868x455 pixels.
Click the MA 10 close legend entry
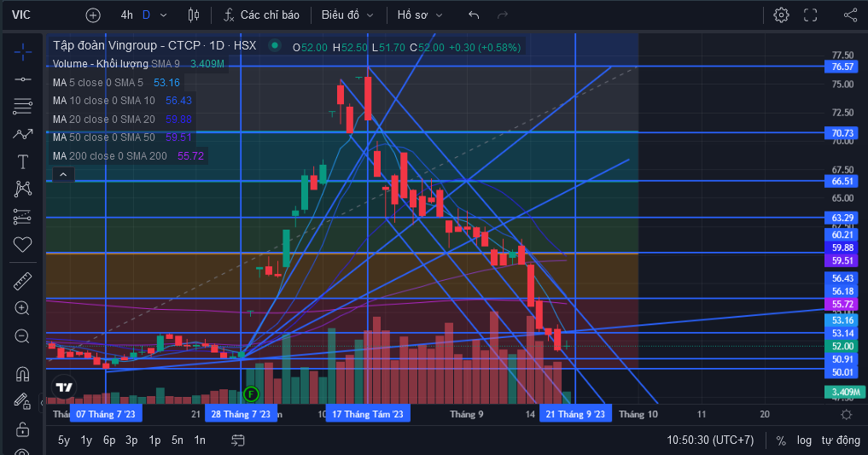point(122,101)
